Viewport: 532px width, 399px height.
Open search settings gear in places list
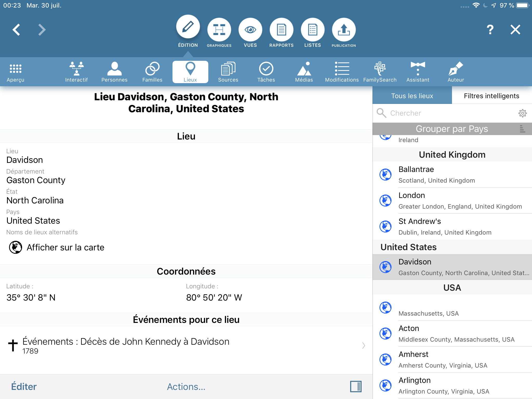click(522, 113)
